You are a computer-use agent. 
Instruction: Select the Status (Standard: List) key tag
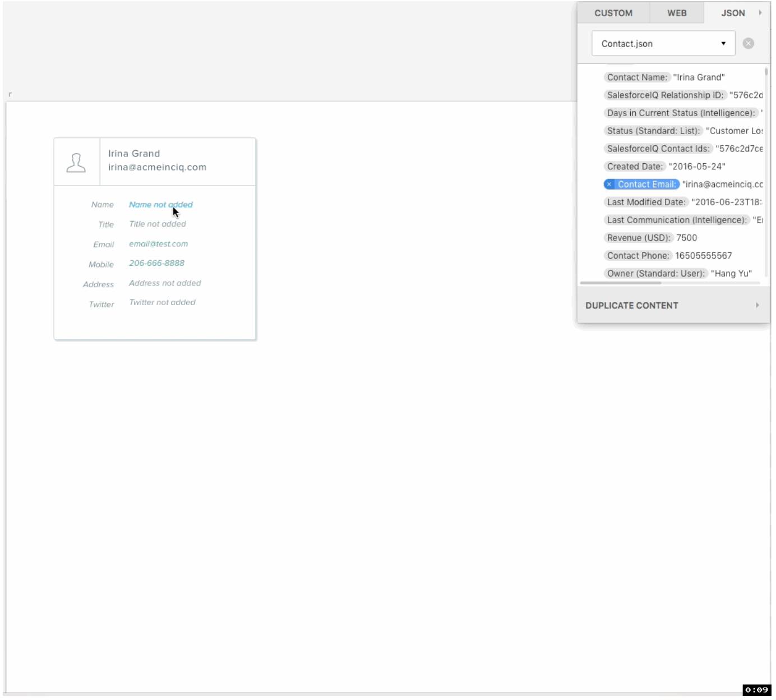point(653,131)
